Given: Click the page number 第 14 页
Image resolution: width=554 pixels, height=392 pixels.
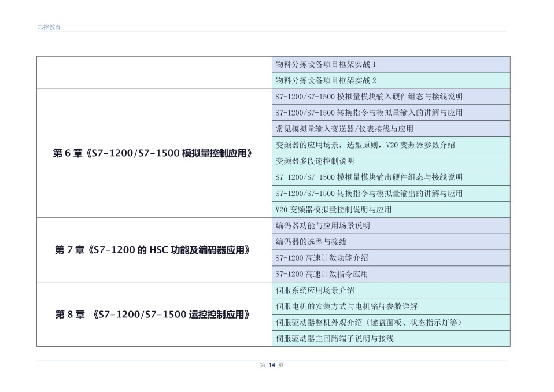Looking at the screenshot, I should click(272, 365).
